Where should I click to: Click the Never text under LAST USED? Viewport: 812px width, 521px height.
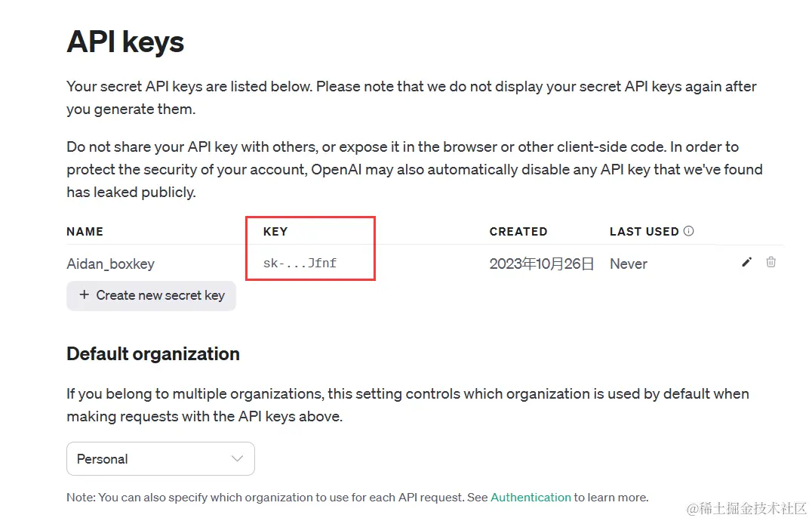628,264
